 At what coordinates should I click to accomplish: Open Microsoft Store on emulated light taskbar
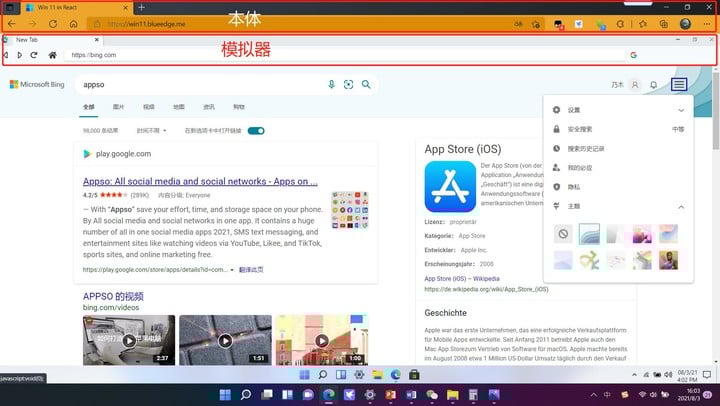pos(414,375)
